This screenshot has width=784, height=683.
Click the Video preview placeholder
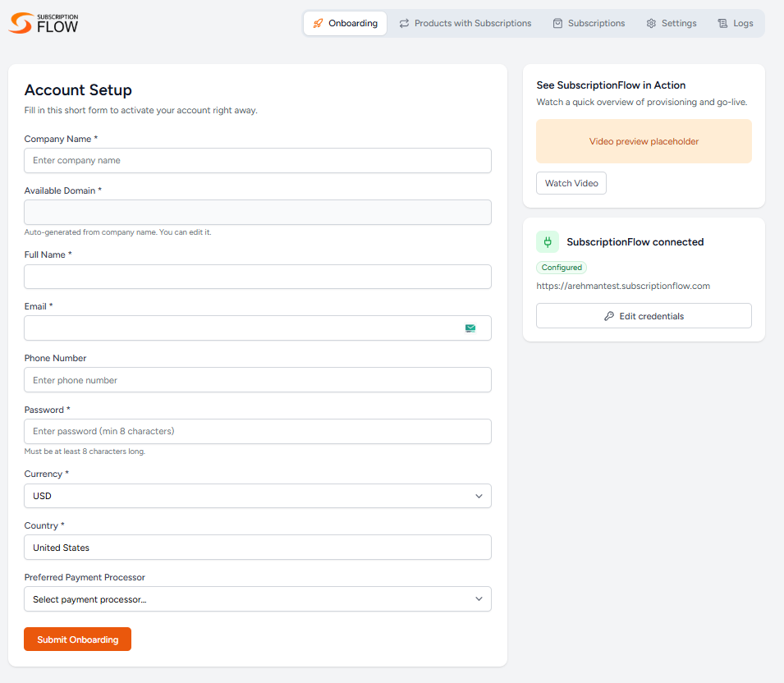click(x=644, y=141)
